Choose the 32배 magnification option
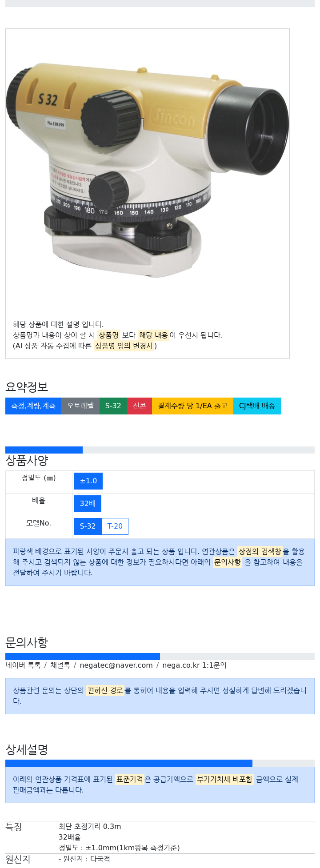Viewport: 320px width, 868px height. (x=88, y=504)
